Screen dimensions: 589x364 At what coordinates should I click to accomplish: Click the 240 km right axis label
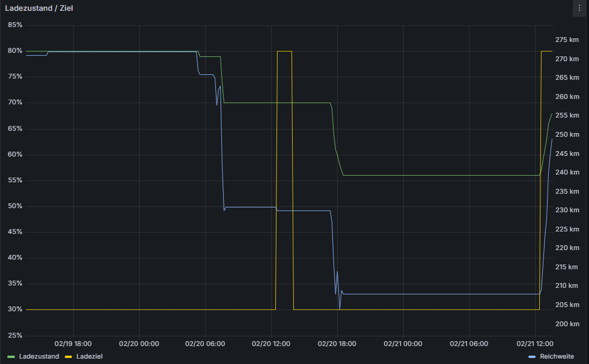pyautogui.click(x=567, y=173)
